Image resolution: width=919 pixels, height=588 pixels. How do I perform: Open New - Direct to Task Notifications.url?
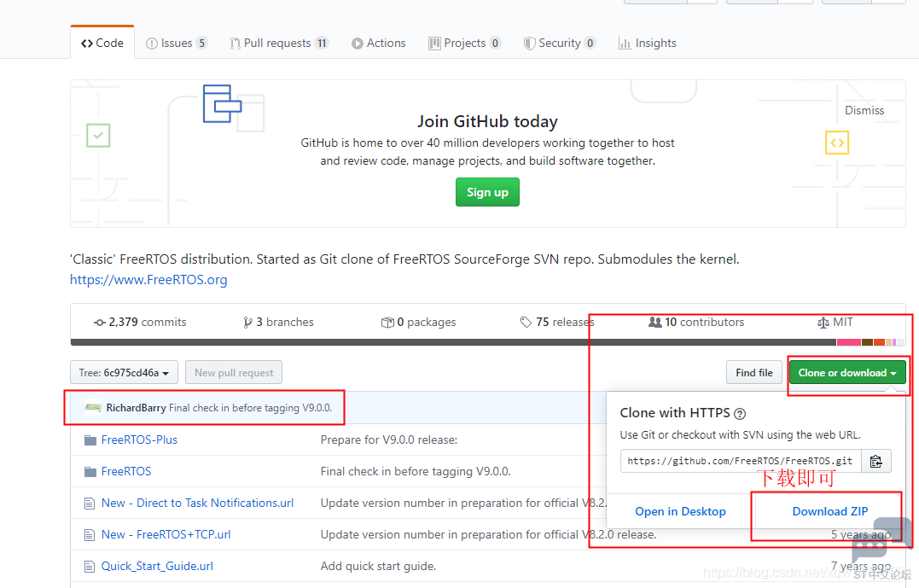pos(197,503)
